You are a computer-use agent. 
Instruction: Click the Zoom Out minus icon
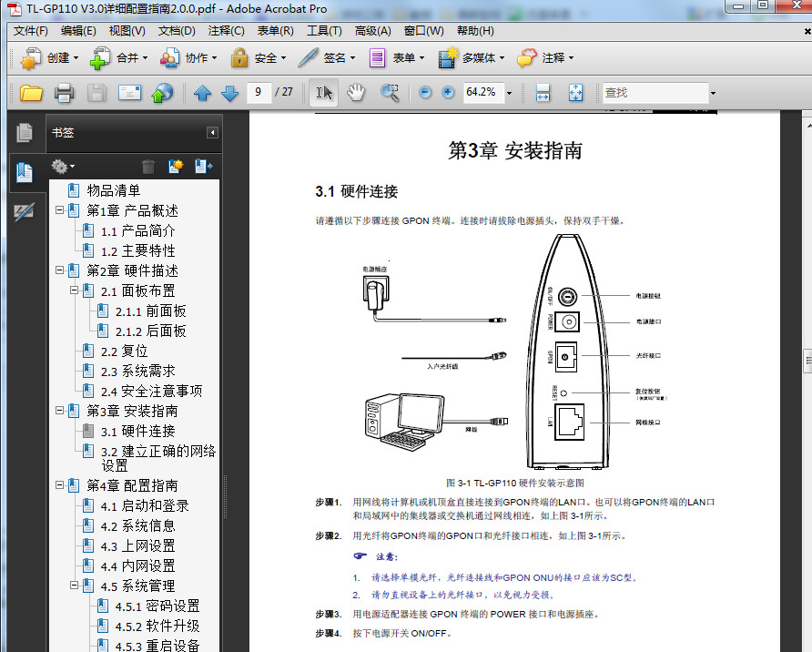tap(423, 92)
